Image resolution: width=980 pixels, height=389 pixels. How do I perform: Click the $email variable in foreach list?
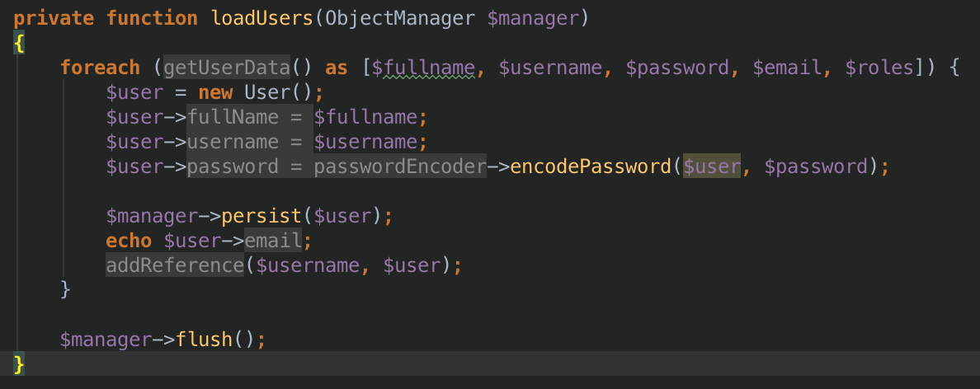point(787,67)
